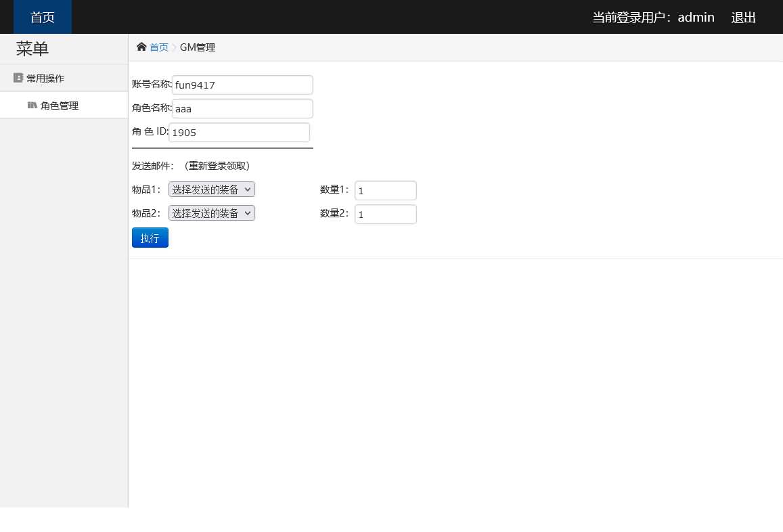The height and width of the screenshot is (532, 783).
Task: Log out via 退出 link
Action: 744,18
